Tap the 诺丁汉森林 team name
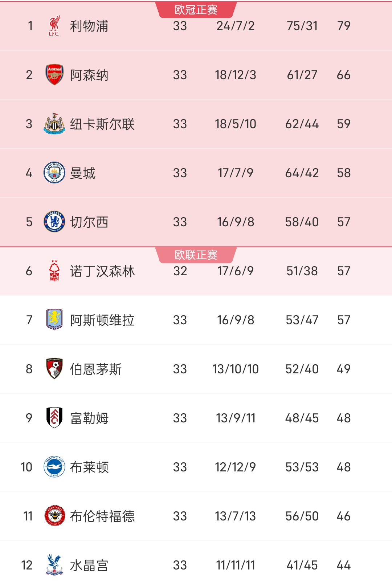 click(102, 271)
